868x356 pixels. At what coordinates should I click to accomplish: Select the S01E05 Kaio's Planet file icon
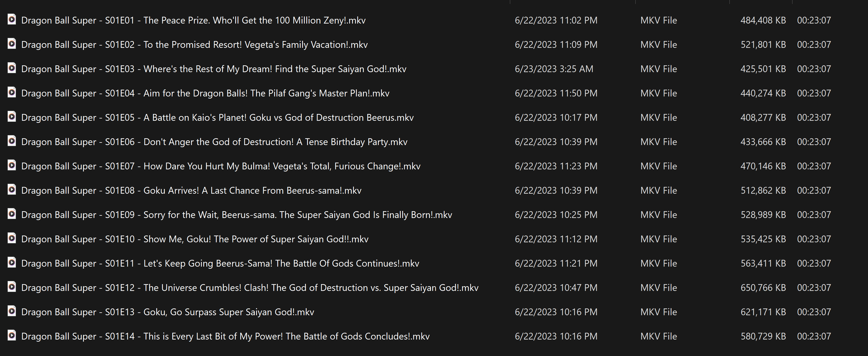(x=12, y=116)
